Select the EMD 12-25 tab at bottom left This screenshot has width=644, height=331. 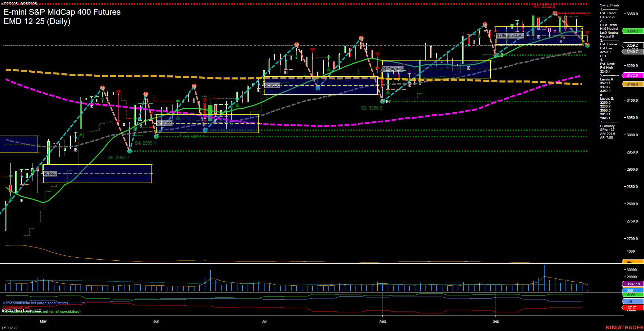(9, 328)
